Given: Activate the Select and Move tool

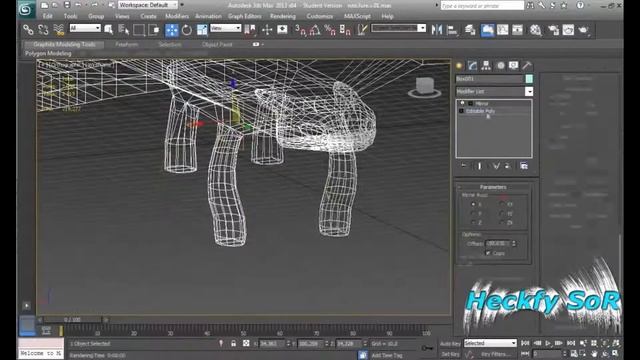Looking at the screenshot, I should click(x=171, y=30).
